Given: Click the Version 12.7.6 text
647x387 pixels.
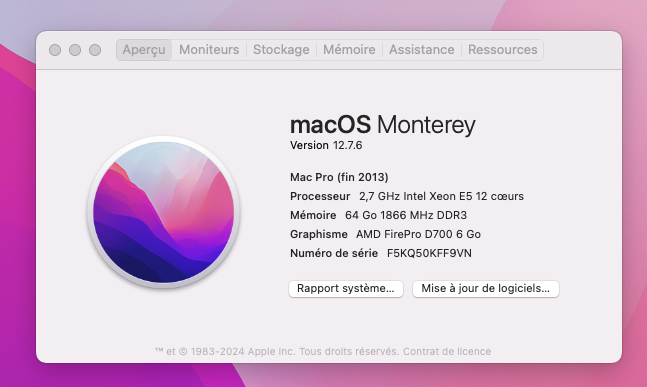Looking at the screenshot, I should pos(326,145).
